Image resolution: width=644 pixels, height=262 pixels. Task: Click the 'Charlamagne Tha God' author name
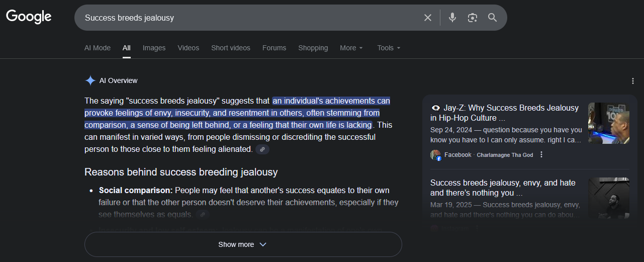pyautogui.click(x=505, y=155)
